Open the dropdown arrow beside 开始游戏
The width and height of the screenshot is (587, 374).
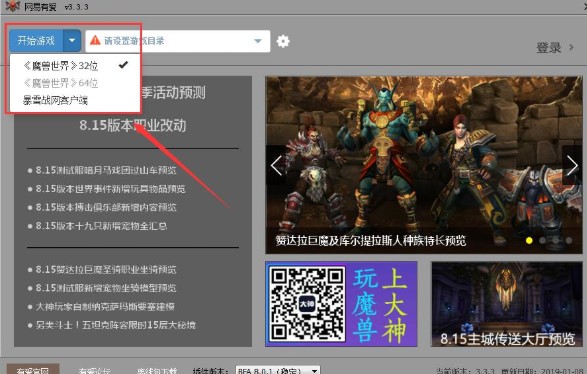[x=72, y=40]
